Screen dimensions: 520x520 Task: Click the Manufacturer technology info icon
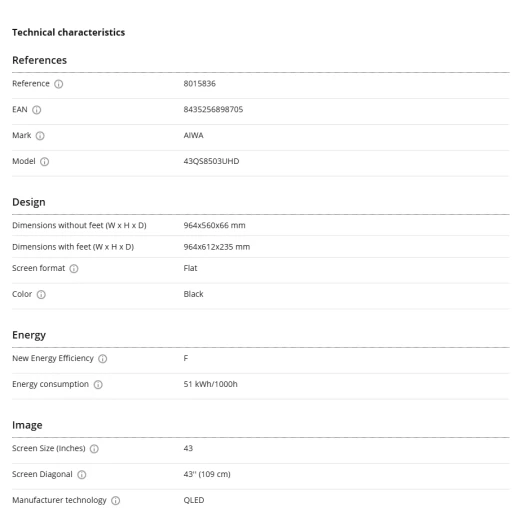(x=116, y=501)
